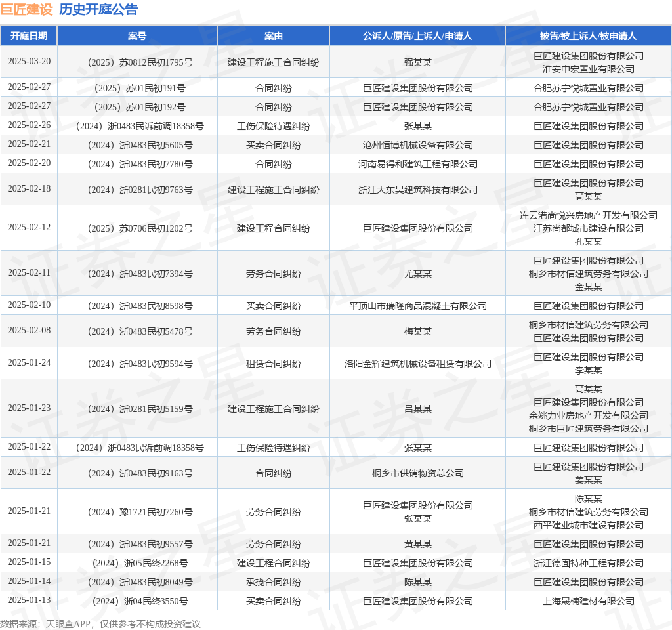Screen dimensions: 672x630
Task: Click the 被告/被上诉人/被申请人 column header
Action: click(589, 36)
